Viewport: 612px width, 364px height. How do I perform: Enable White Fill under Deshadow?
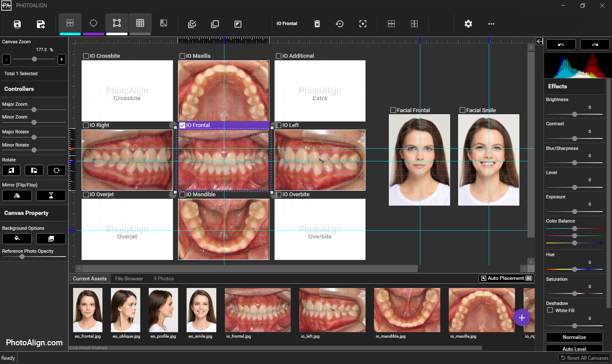550,310
